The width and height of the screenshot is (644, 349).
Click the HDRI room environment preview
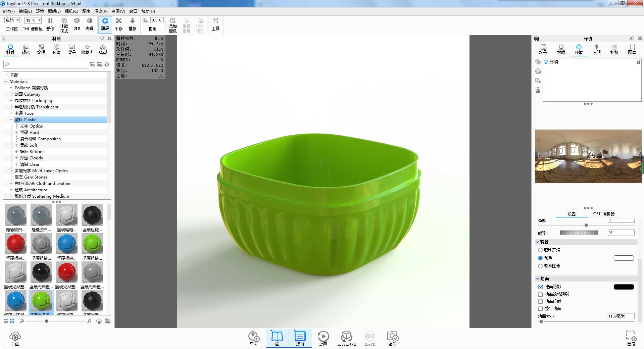click(588, 156)
